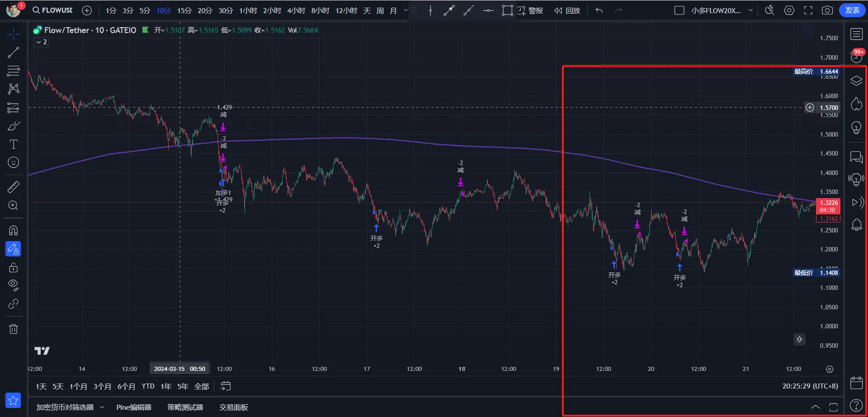The image size is (868, 417).
Task: Open the FLOWUSI symbol search
Action: click(52, 10)
